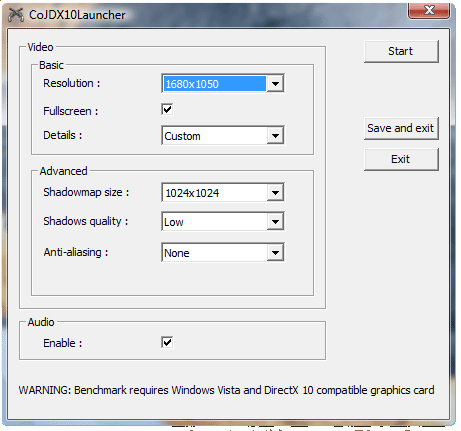Click the Fullscreen label text
The width and height of the screenshot is (461, 431).
[71, 111]
